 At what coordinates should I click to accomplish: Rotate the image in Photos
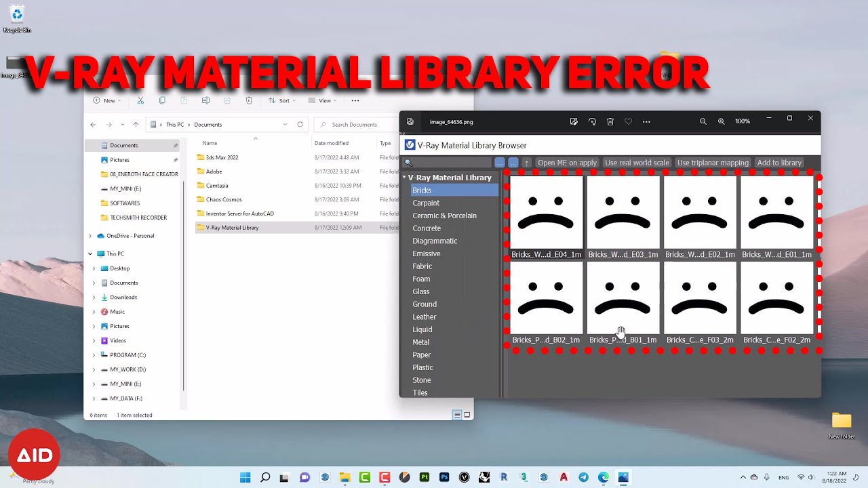click(592, 121)
